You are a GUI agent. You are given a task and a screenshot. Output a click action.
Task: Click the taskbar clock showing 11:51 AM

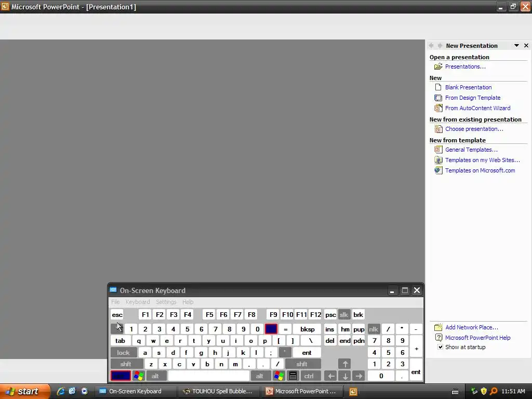(x=513, y=391)
